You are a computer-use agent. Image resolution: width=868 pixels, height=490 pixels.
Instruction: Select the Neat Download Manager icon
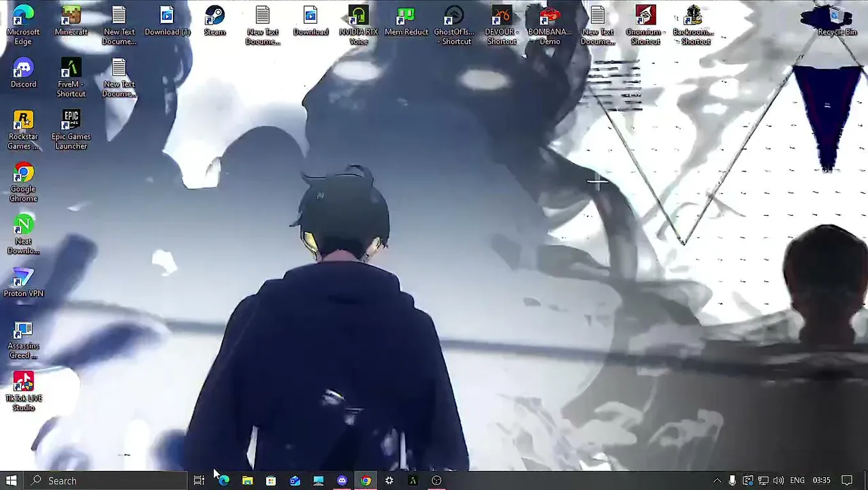coord(23,235)
